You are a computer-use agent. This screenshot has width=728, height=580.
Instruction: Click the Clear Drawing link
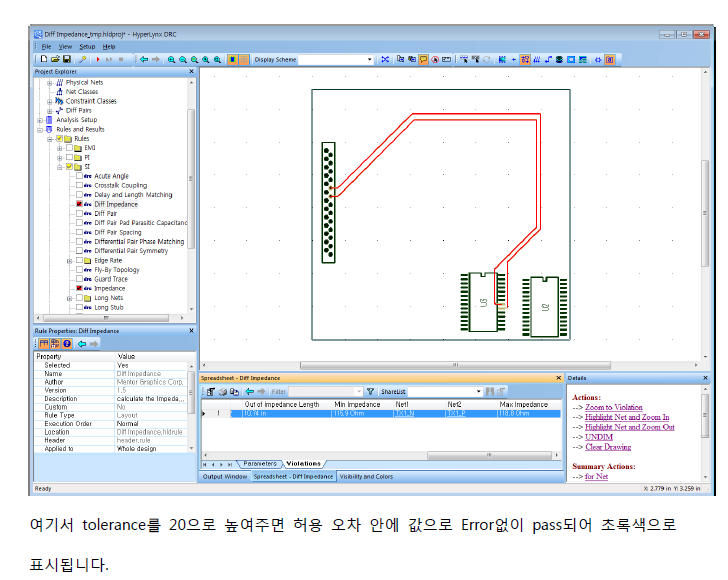pyautogui.click(x=610, y=447)
